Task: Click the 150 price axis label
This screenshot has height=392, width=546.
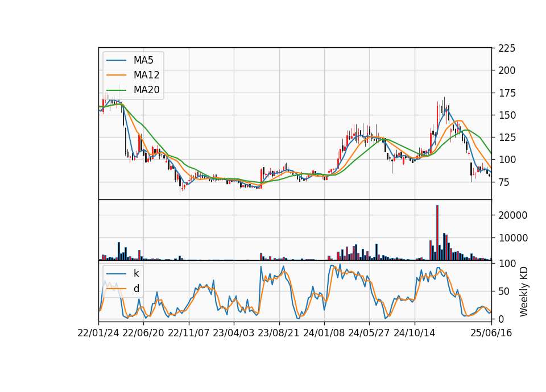Action: pyautogui.click(x=507, y=115)
